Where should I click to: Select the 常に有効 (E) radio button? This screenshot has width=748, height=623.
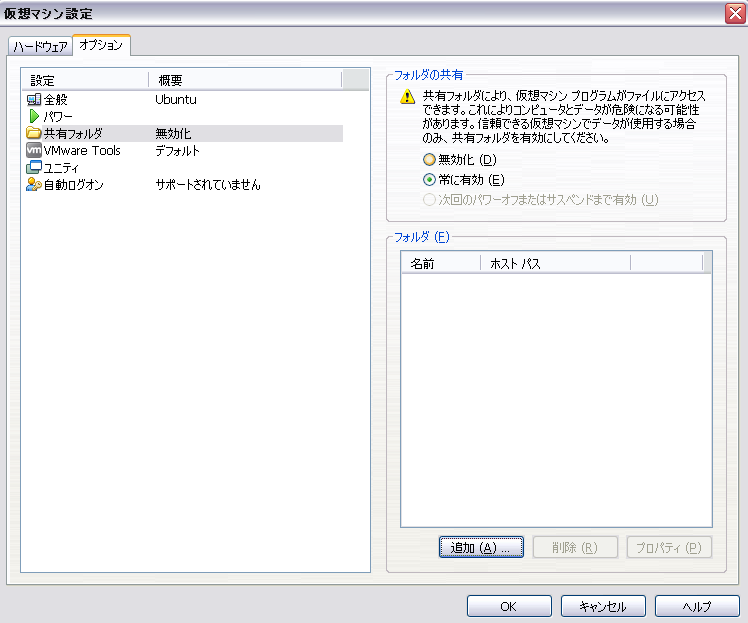tap(429, 179)
